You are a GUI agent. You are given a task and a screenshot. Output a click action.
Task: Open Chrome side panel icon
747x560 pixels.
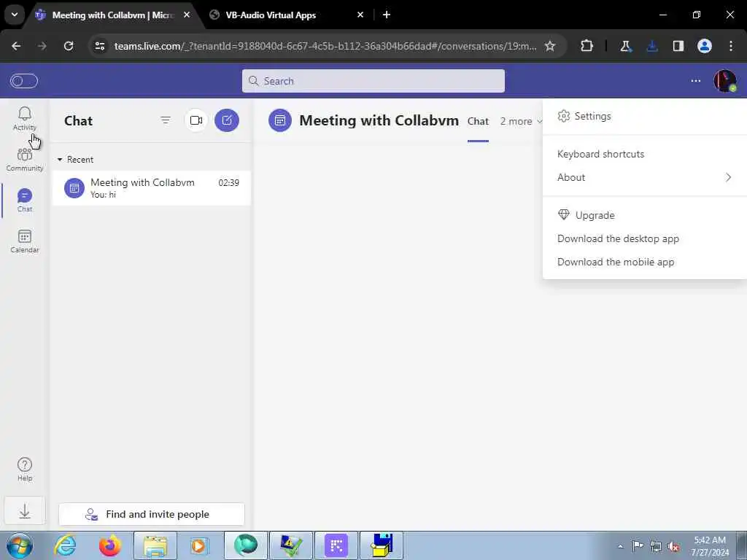[x=678, y=46]
